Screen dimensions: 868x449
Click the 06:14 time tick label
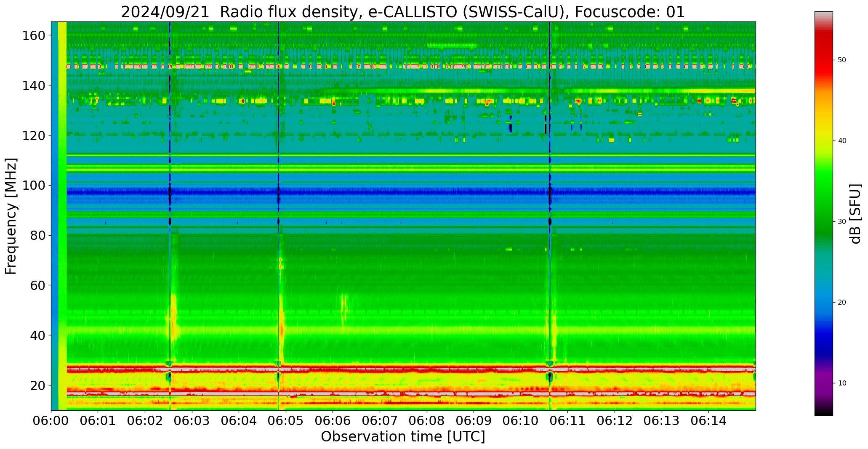(708, 420)
